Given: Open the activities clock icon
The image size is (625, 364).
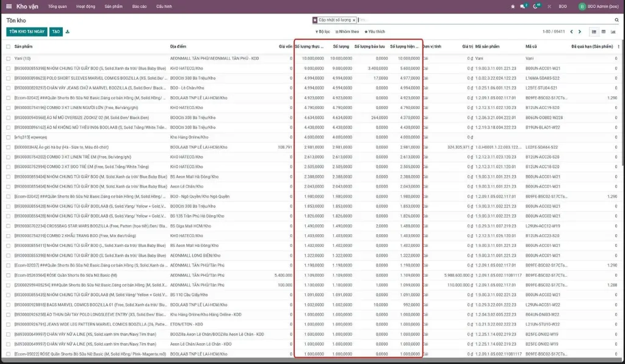Looking at the screenshot, I should pyautogui.click(x=536, y=6).
